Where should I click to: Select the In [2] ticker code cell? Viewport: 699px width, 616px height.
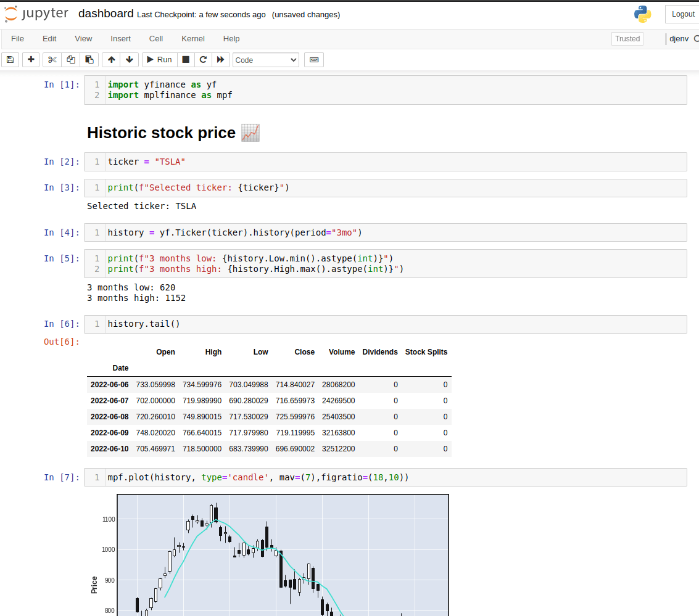(x=247, y=161)
